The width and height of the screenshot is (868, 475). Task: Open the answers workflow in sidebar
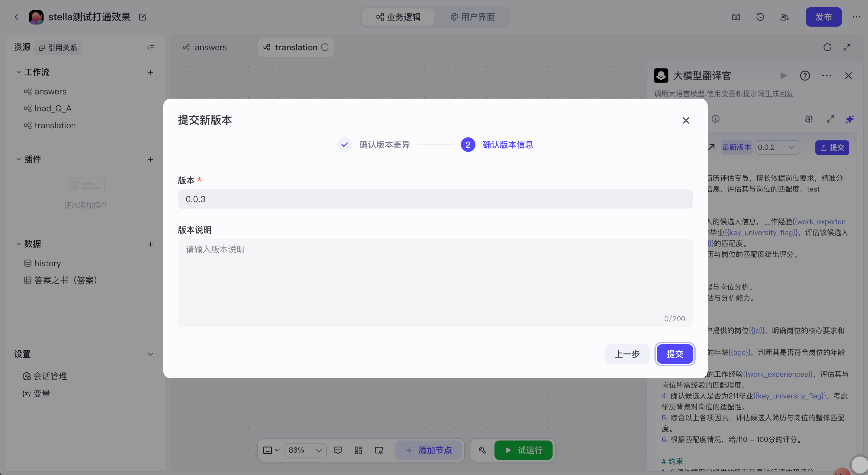[45, 91]
